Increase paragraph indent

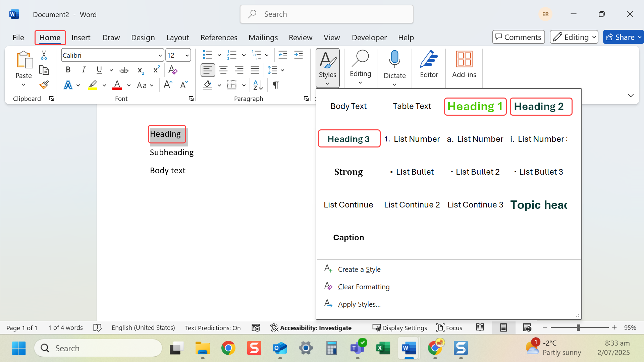click(x=299, y=55)
